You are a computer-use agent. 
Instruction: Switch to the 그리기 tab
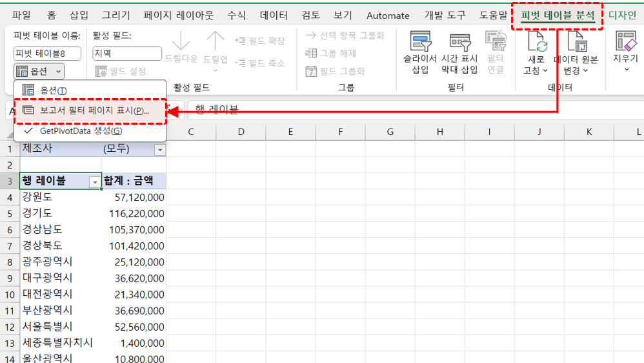[x=116, y=16]
